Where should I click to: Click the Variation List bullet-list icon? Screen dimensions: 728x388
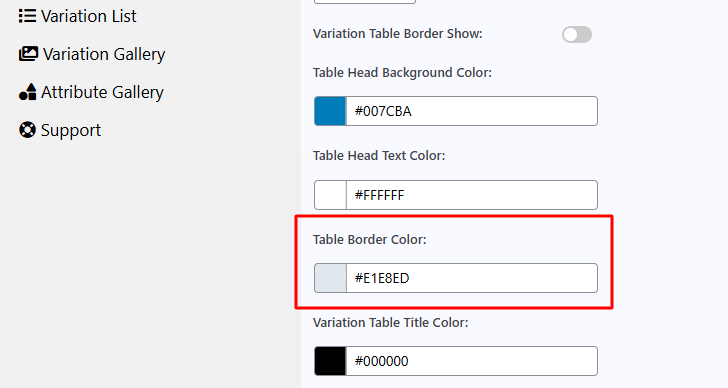click(x=27, y=16)
